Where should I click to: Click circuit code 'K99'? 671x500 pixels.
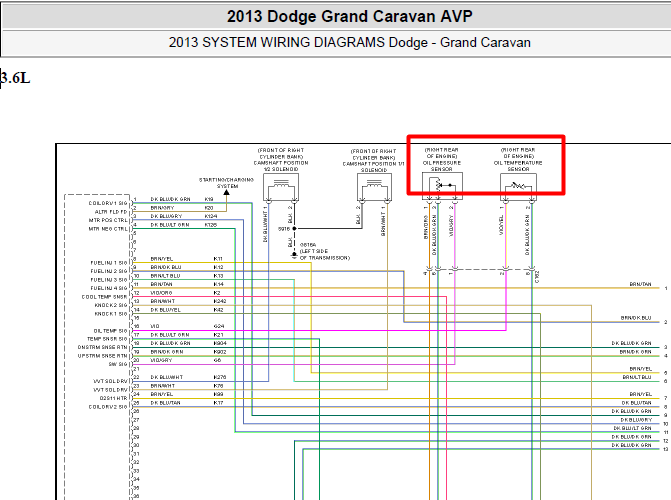[218, 394]
